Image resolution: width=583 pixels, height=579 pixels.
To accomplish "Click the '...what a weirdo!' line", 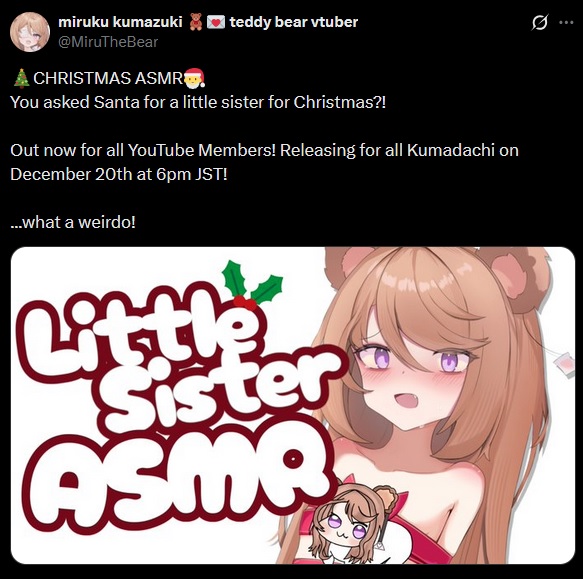I will point(73,222).
